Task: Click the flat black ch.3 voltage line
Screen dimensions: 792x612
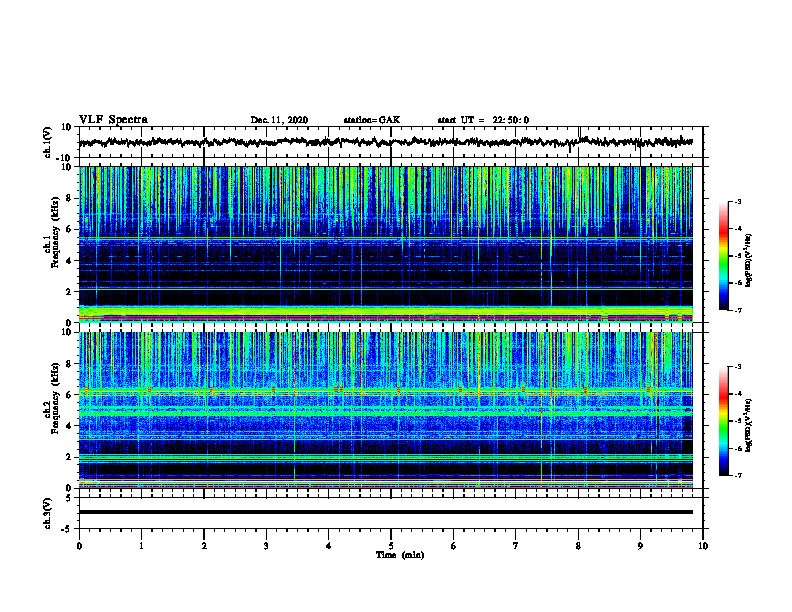Action: pyautogui.click(x=385, y=512)
